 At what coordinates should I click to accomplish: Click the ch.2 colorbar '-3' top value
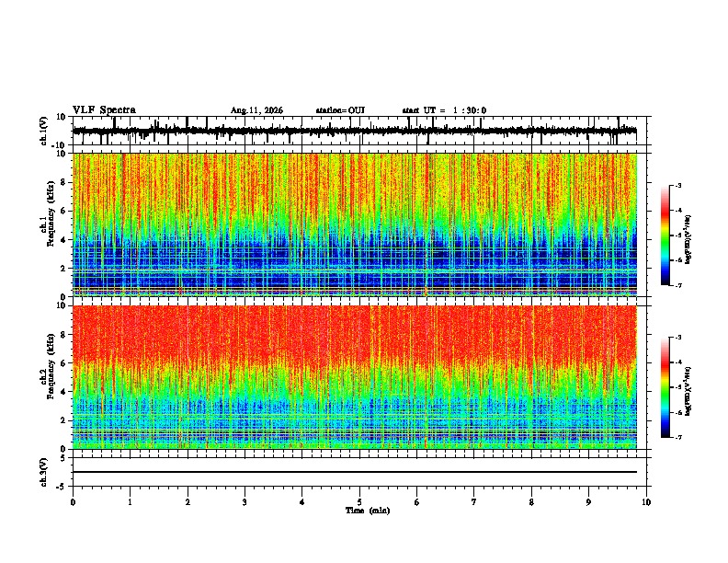point(677,338)
